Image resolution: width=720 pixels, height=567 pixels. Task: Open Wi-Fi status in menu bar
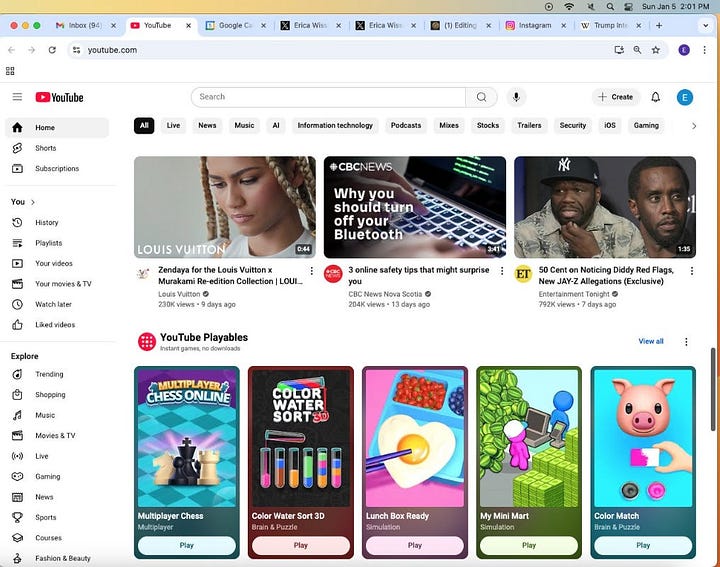pyautogui.click(x=569, y=6)
